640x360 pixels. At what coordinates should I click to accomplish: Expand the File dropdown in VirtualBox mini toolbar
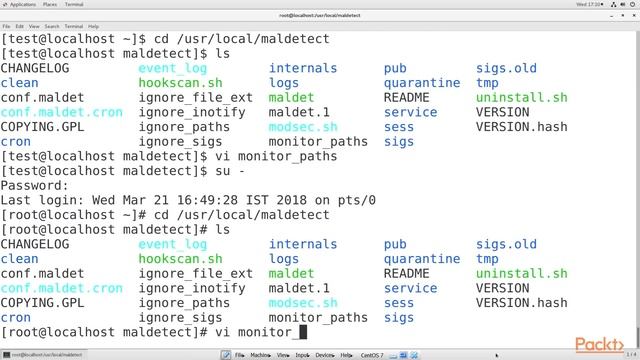240,356
